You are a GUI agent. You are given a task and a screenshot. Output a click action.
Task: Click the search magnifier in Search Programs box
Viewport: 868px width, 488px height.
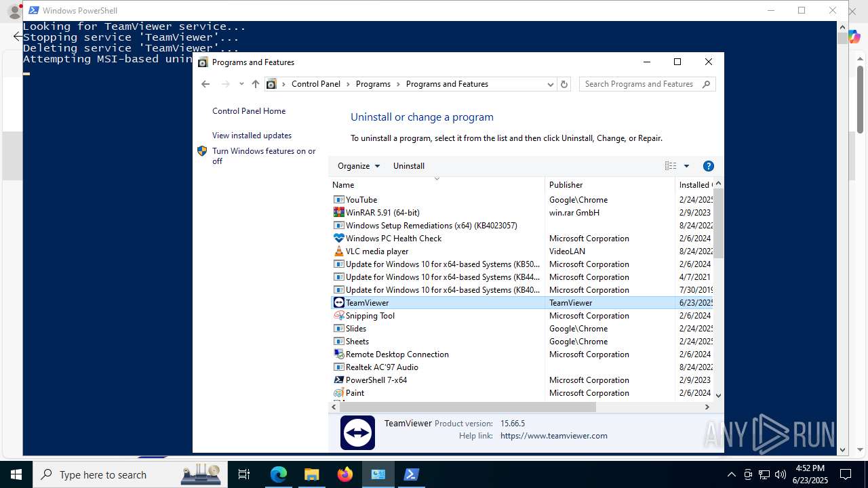point(706,84)
